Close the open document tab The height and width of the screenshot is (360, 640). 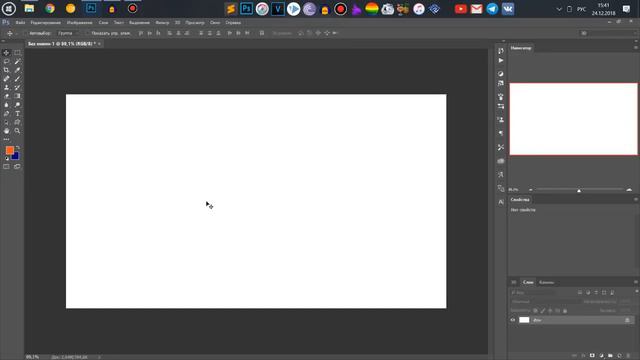pos(99,44)
